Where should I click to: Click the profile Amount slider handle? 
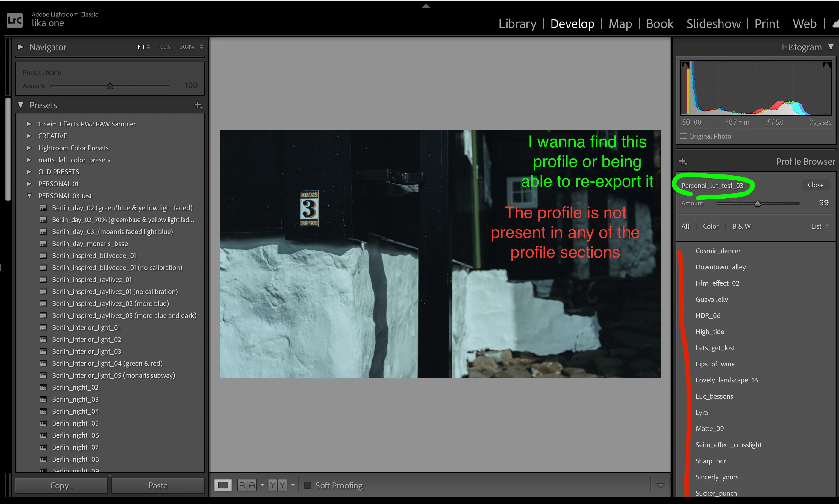pos(758,204)
